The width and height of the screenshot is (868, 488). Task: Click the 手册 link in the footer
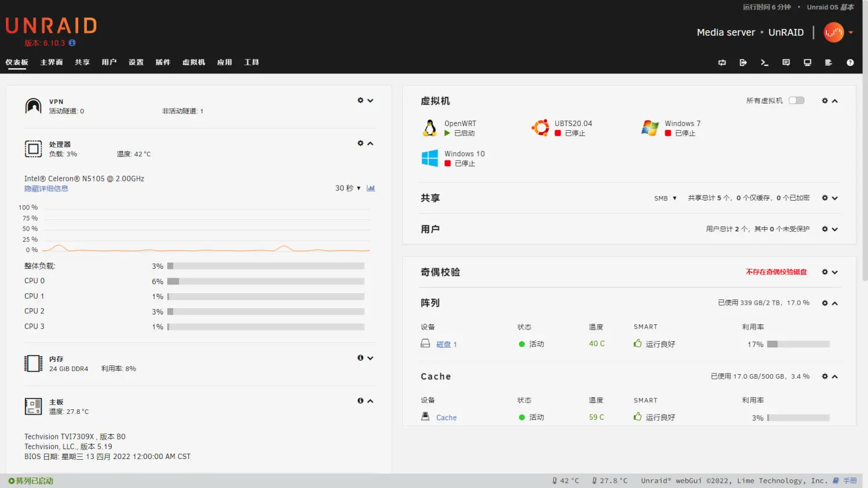(851, 480)
